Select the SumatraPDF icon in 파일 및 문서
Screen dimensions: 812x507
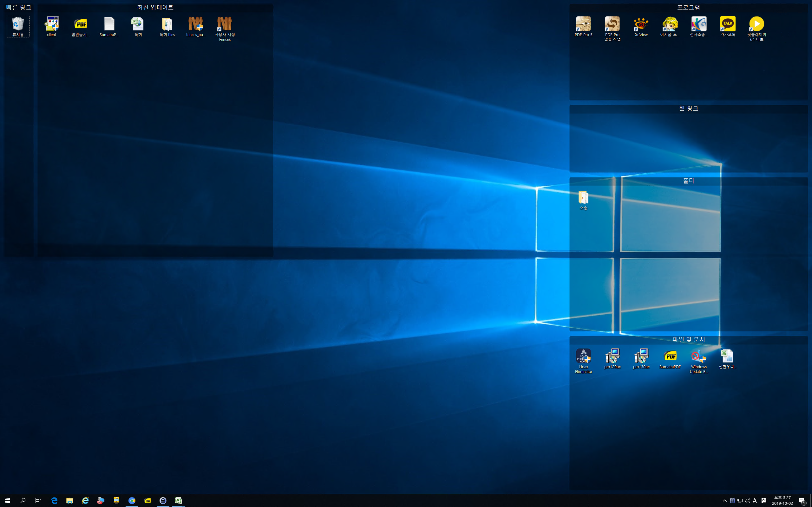click(670, 358)
